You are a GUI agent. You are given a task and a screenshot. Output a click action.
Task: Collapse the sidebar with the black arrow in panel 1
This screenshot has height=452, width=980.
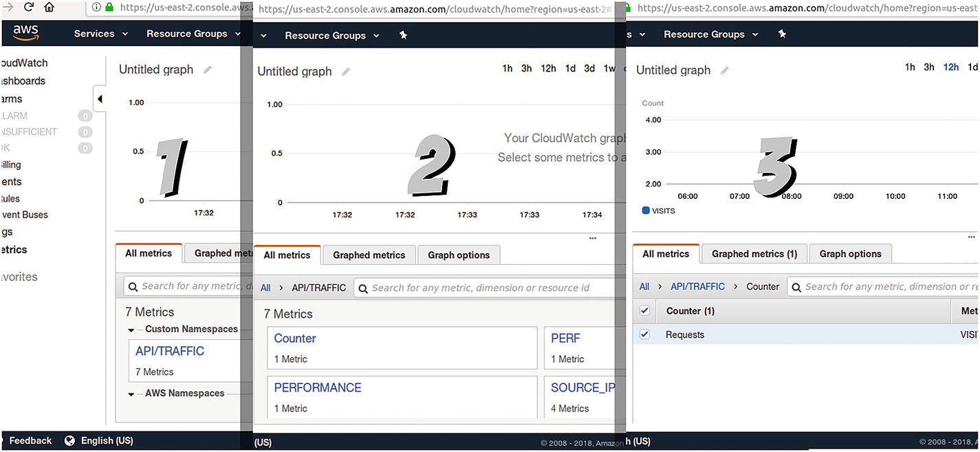[x=100, y=99]
